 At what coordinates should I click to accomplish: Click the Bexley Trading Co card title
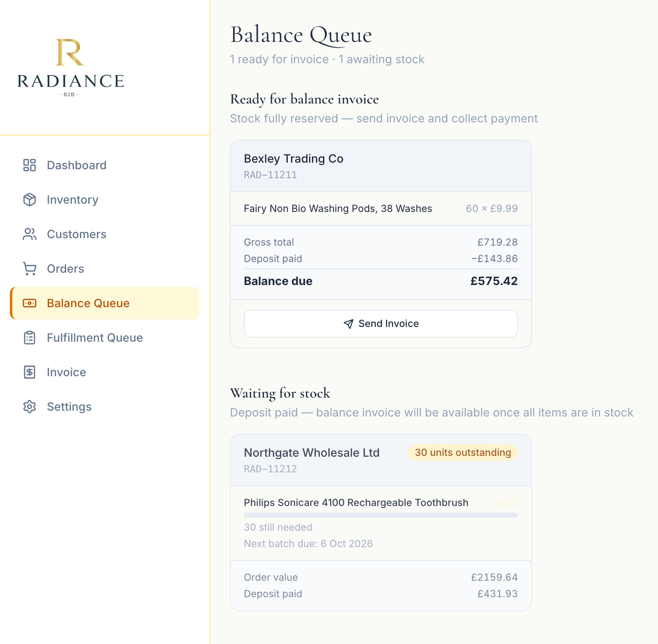tap(293, 159)
